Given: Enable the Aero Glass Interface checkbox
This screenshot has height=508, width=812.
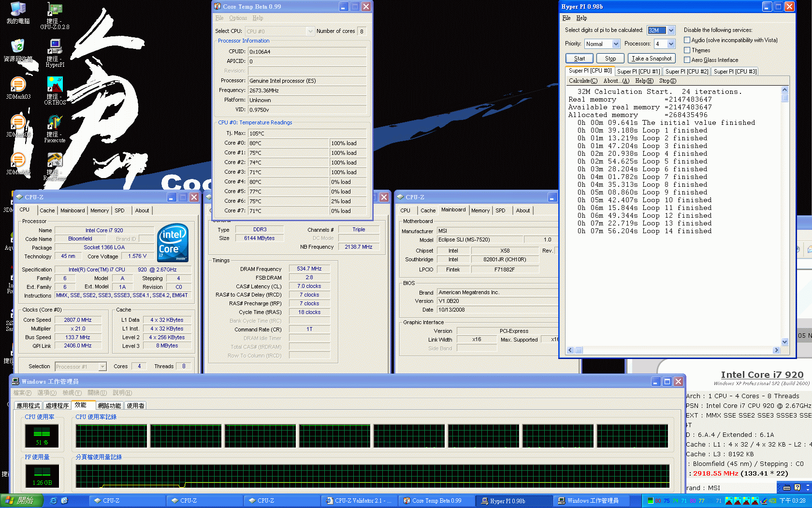Looking at the screenshot, I should tap(687, 60).
